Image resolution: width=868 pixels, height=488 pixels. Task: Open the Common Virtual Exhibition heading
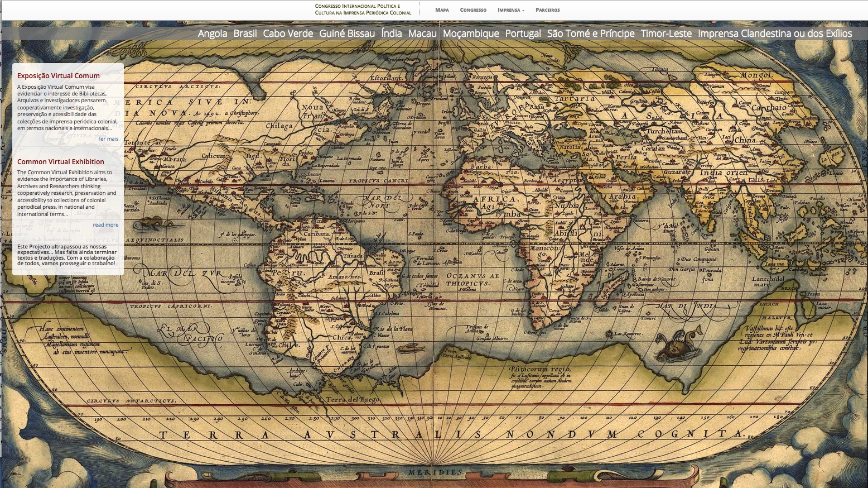pyautogui.click(x=61, y=162)
